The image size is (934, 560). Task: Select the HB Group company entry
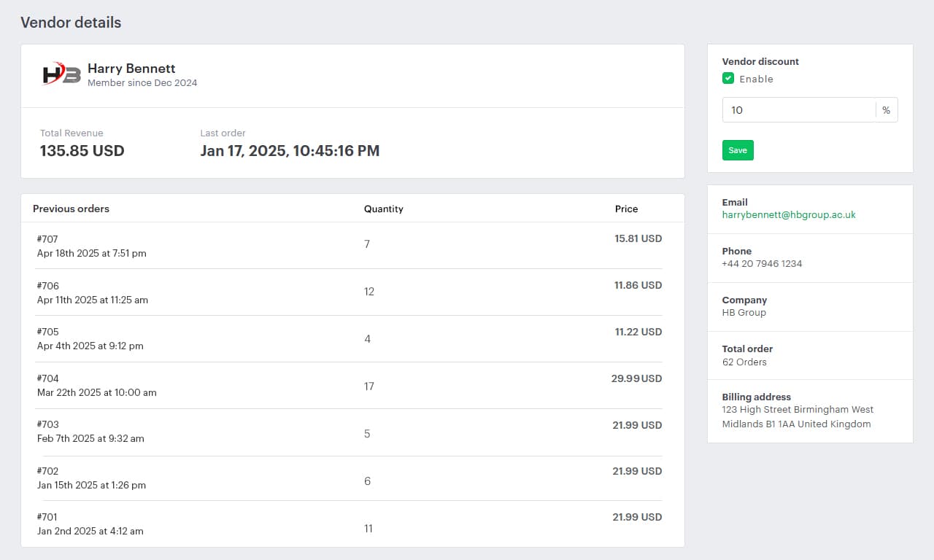(744, 312)
